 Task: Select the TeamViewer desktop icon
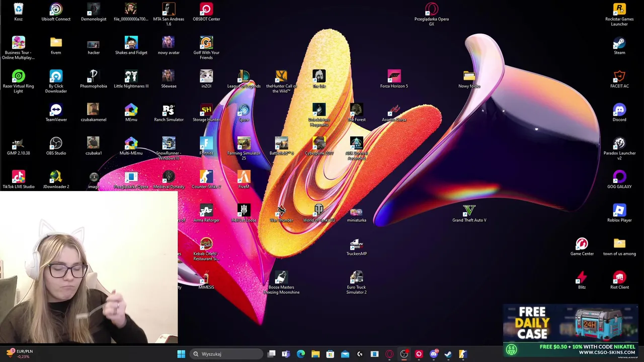click(x=56, y=113)
